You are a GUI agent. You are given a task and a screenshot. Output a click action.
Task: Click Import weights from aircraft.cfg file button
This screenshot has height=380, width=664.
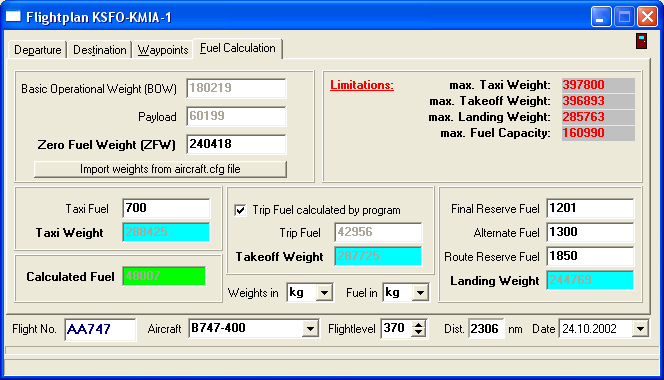pos(160,169)
